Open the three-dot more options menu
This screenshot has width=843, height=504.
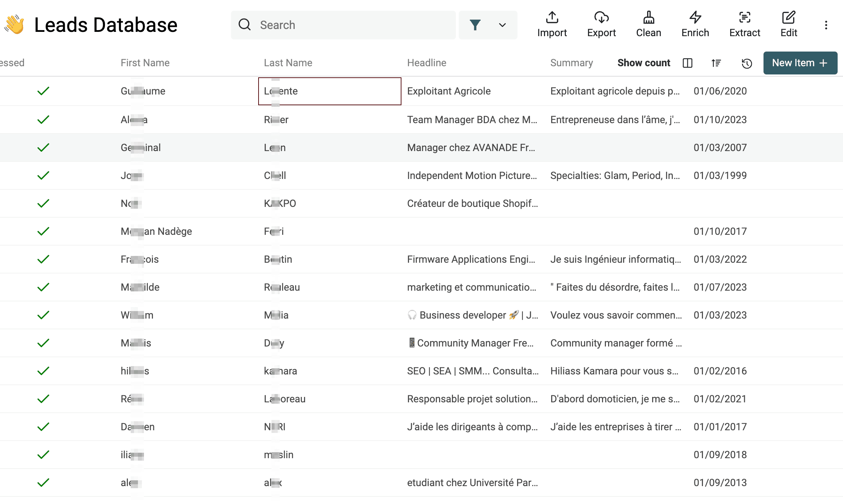[x=826, y=25]
